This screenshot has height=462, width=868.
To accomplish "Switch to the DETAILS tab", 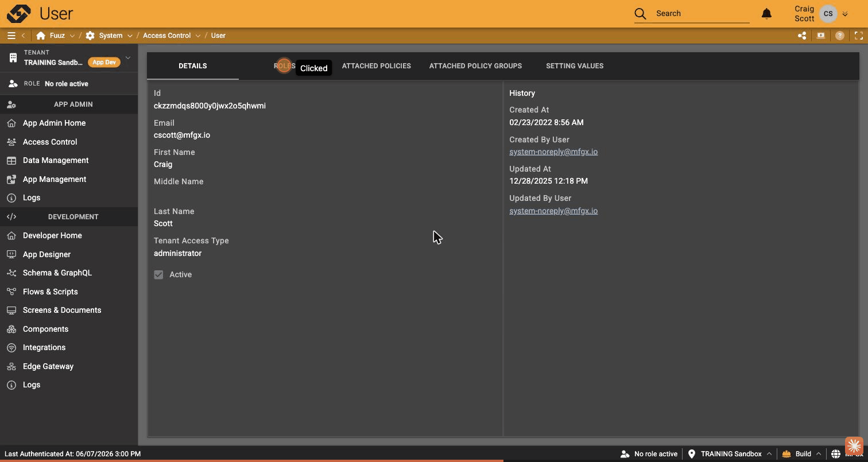I will 192,66.
